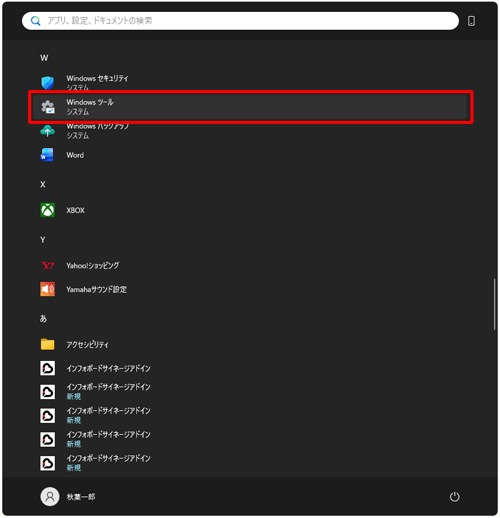Focus the app, settings and document search box
The height and width of the screenshot is (518, 500).
coord(240,21)
